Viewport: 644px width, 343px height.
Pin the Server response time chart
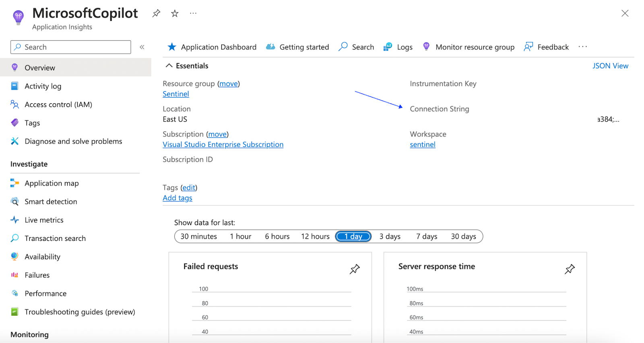pyautogui.click(x=570, y=269)
